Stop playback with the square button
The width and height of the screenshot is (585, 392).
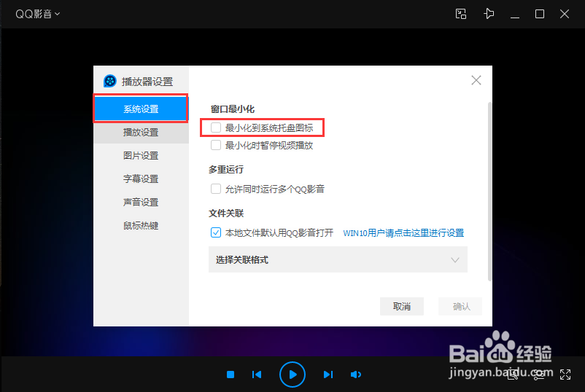(x=230, y=375)
